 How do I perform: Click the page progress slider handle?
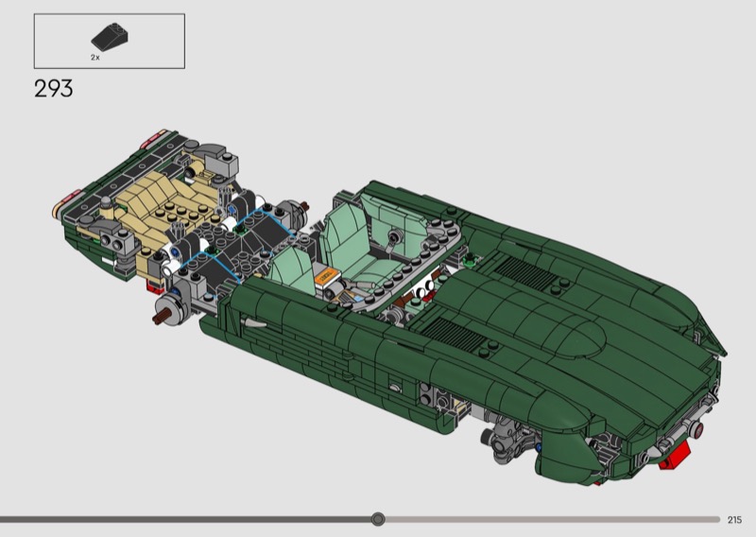click(x=378, y=519)
